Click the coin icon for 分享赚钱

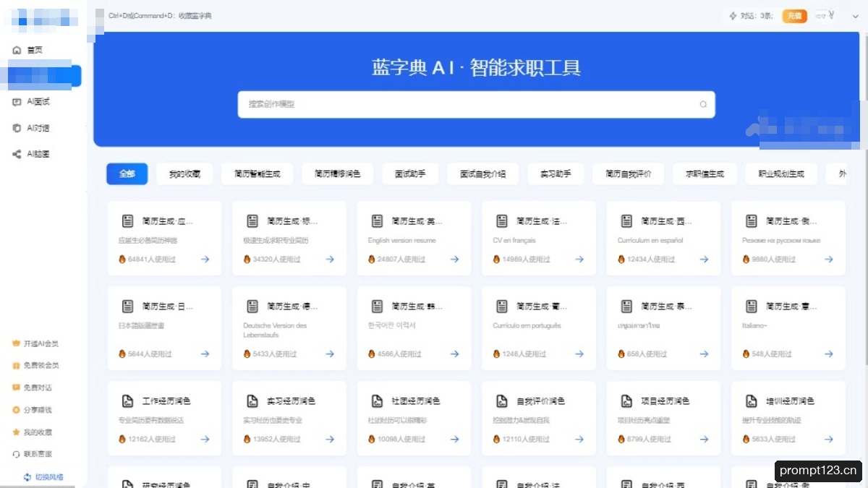click(x=16, y=410)
